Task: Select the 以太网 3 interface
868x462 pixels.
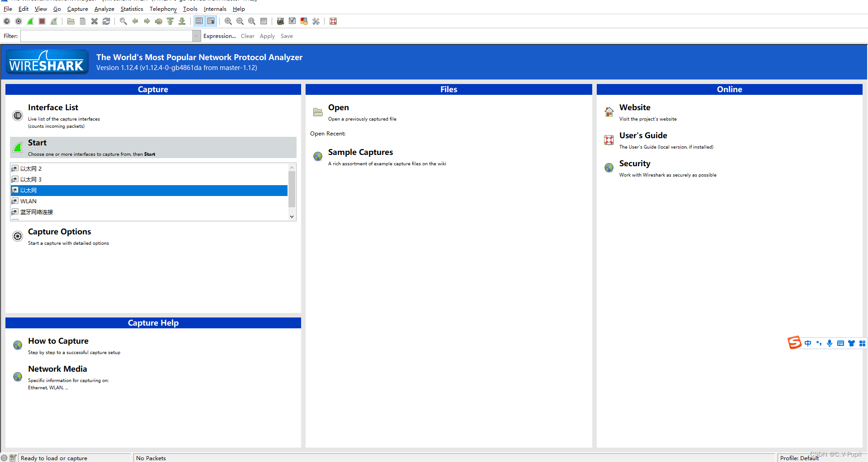Action: [149, 180]
